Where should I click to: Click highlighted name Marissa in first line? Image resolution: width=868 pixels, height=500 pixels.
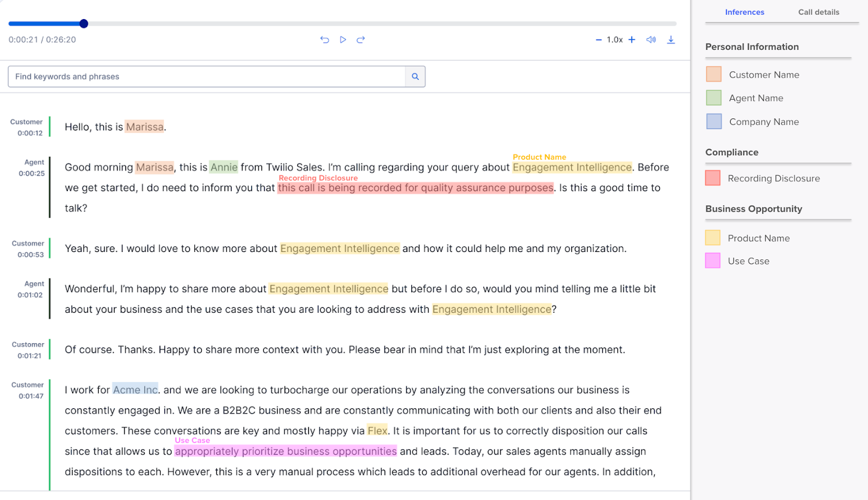point(144,127)
